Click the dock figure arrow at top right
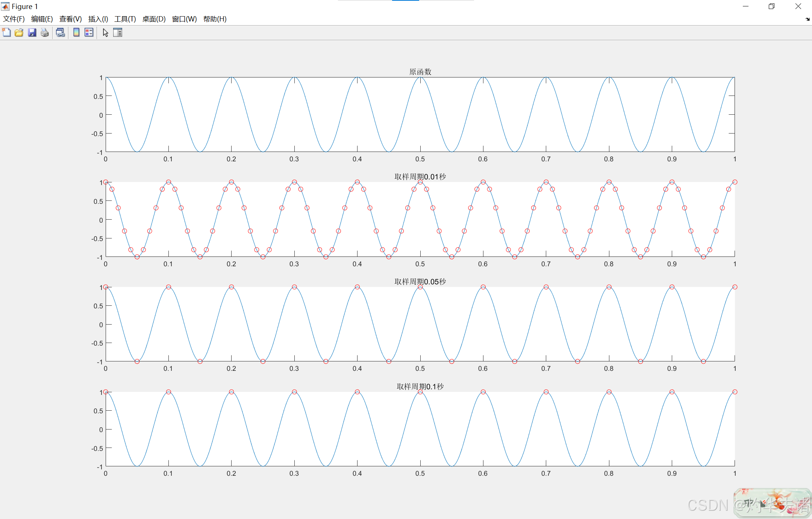This screenshot has height=519, width=812. tap(807, 19)
